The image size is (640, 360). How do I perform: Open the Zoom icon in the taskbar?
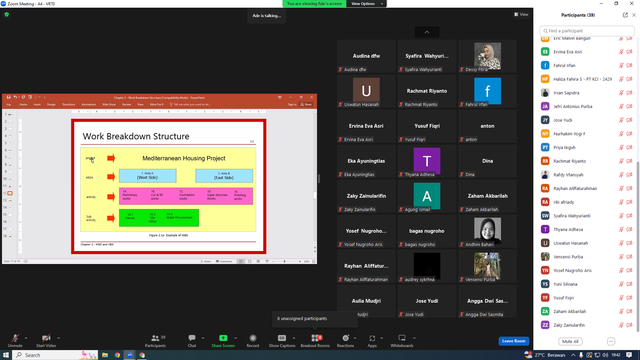coord(129,355)
